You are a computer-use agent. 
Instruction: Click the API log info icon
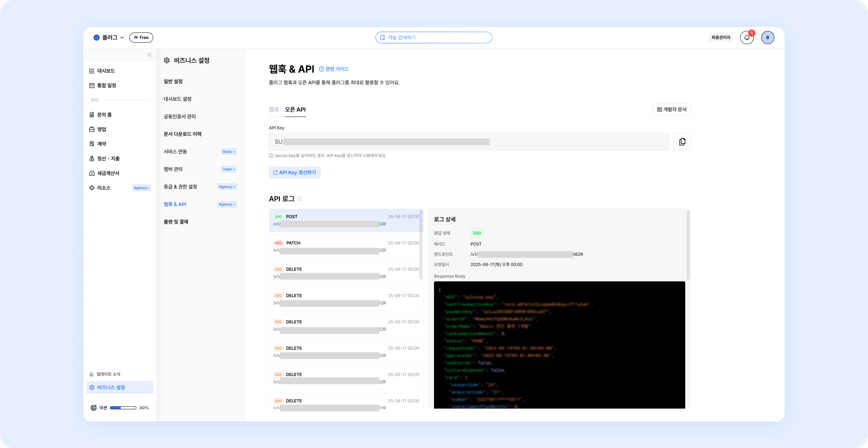[300, 199]
